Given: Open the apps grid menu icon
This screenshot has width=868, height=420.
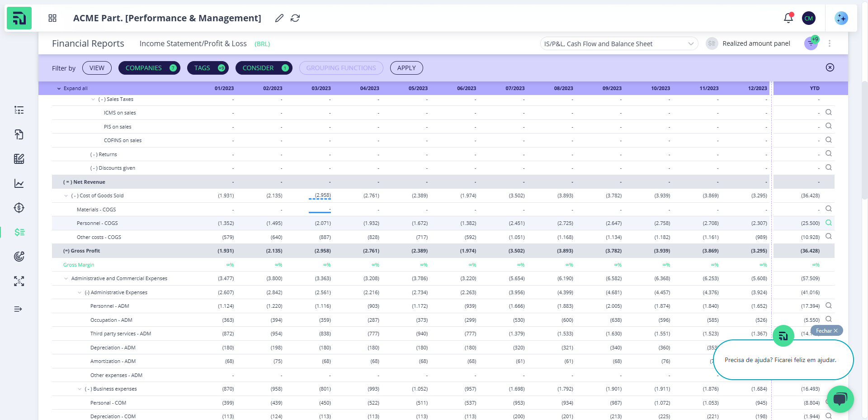Looking at the screenshot, I should point(52,18).
